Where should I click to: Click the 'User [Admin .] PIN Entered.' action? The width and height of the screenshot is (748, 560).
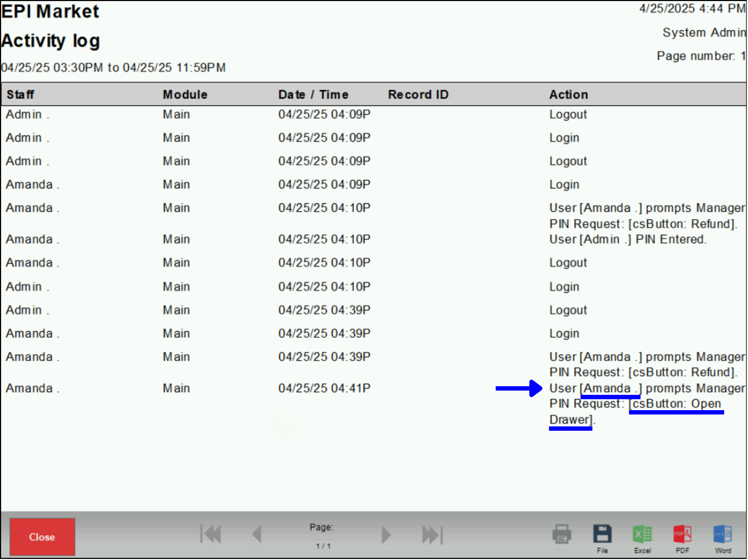[628, 240]
